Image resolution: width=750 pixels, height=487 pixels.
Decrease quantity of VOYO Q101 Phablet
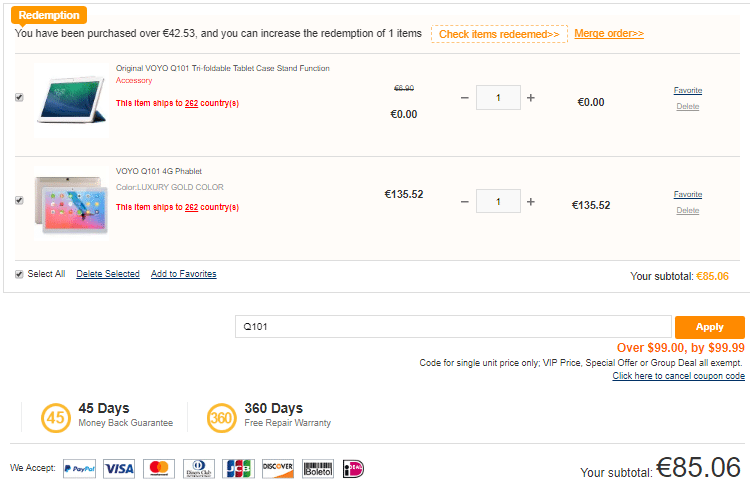pyautogui.click(x=464, y=201)
